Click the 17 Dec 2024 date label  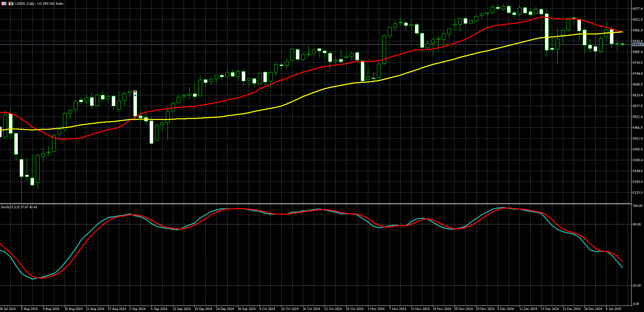pos(550,309)
